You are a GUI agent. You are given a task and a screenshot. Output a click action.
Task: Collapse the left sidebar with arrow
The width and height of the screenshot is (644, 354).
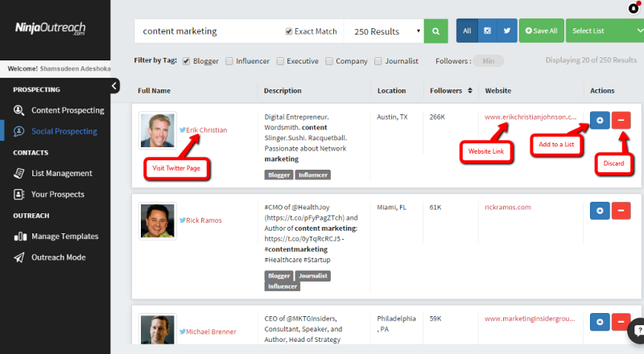[x=115, y=86]
